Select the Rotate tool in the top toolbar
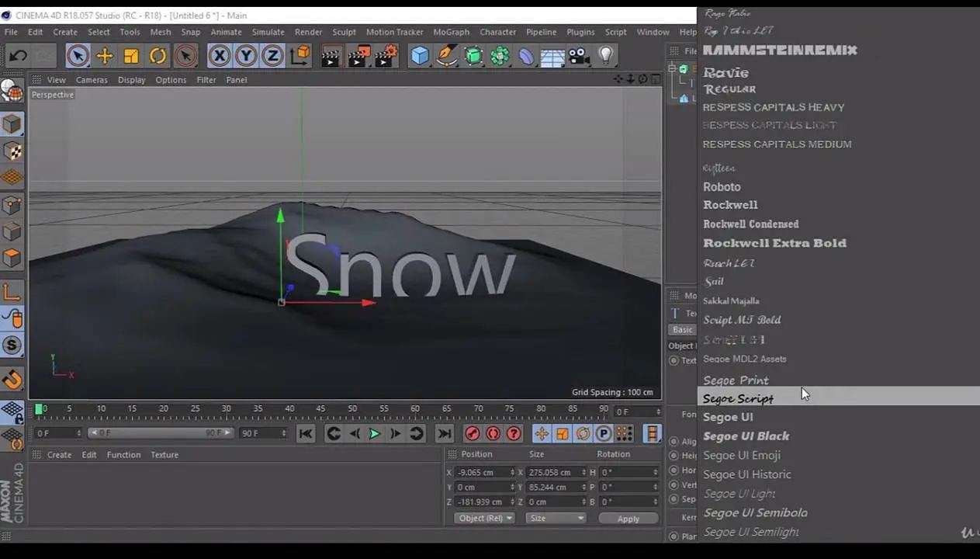This screenshot has height=559, width=980. [x=158, y=55]
